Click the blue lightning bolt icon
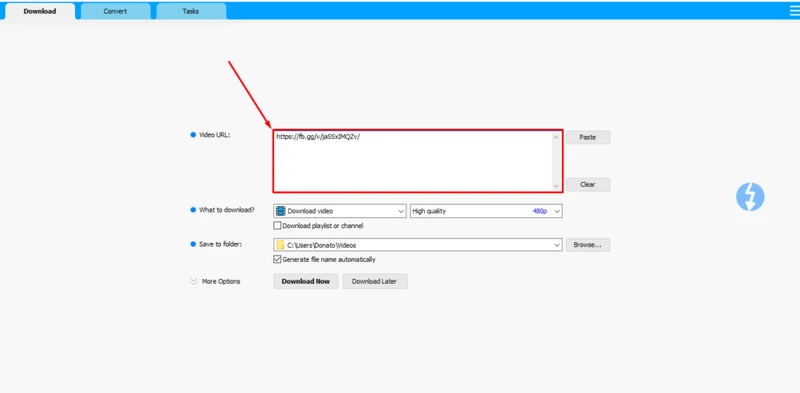 pyautogui.click(x=750, y=197)
